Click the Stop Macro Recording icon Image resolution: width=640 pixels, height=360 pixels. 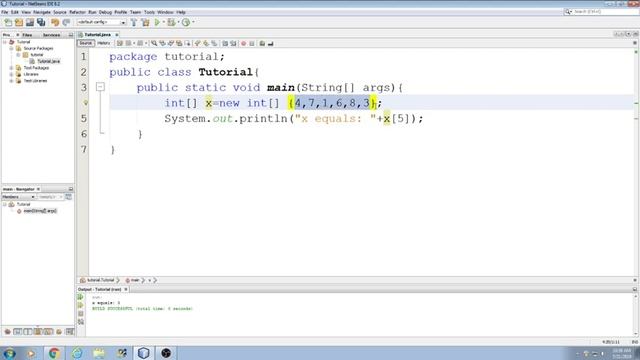click(x=252, y=43)
